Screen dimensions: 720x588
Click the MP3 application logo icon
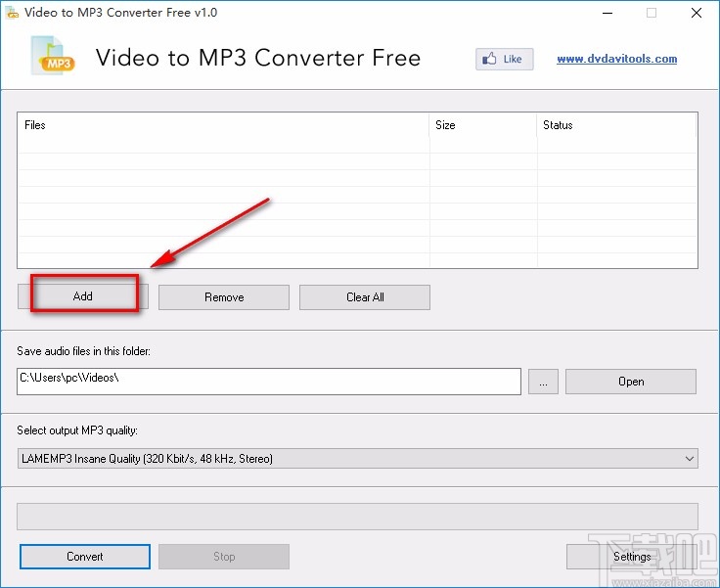pyautogui.click(x=53, y=56)
